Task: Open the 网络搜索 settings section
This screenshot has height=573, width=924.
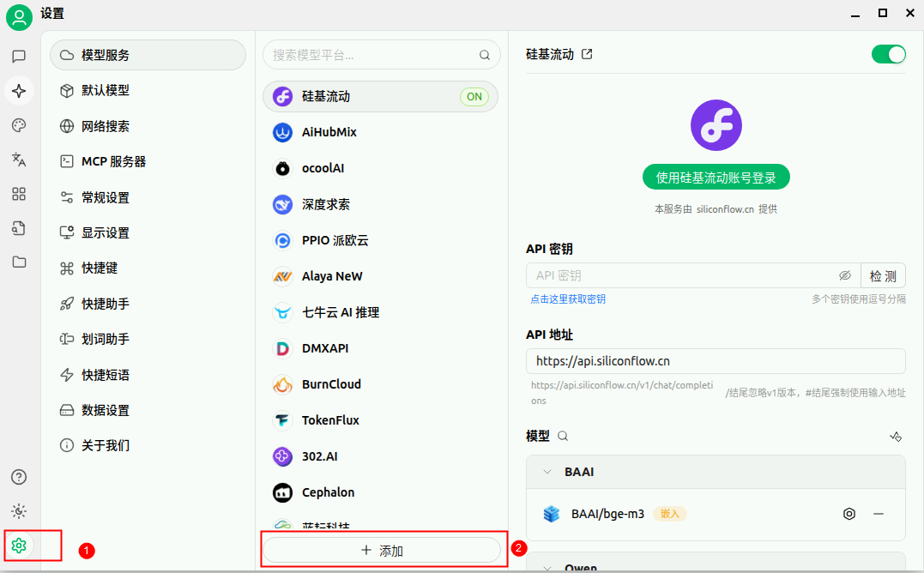Action: 148,126
